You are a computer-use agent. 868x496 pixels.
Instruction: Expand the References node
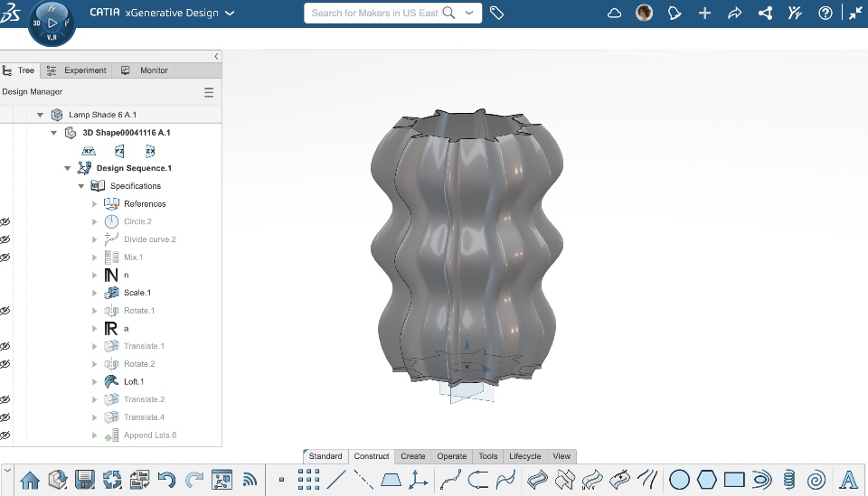94,204
